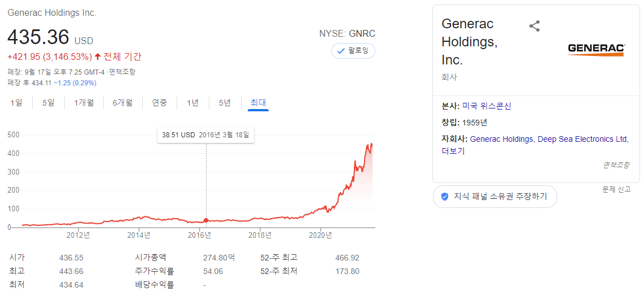Toggle the 팔로잉 following button
The width and height of the screenshot is (644, 300).
[353, 51]
